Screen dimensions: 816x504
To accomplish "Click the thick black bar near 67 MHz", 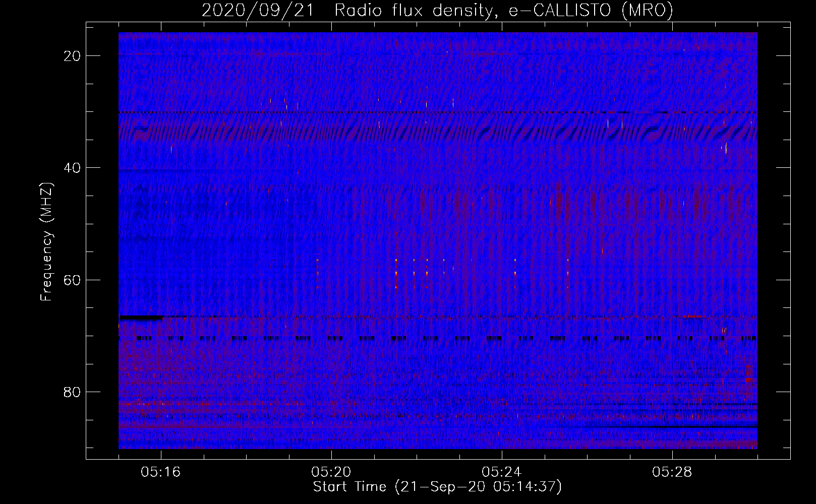I will point(141,318).
